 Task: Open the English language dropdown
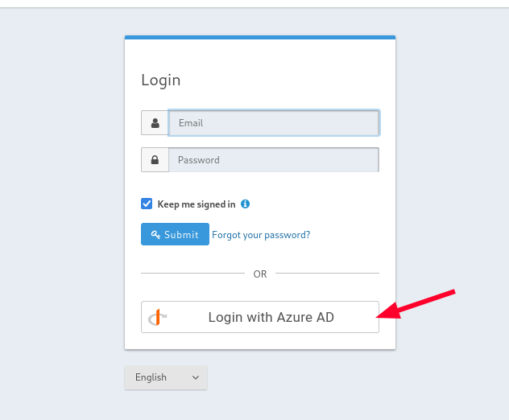(166, 377)
